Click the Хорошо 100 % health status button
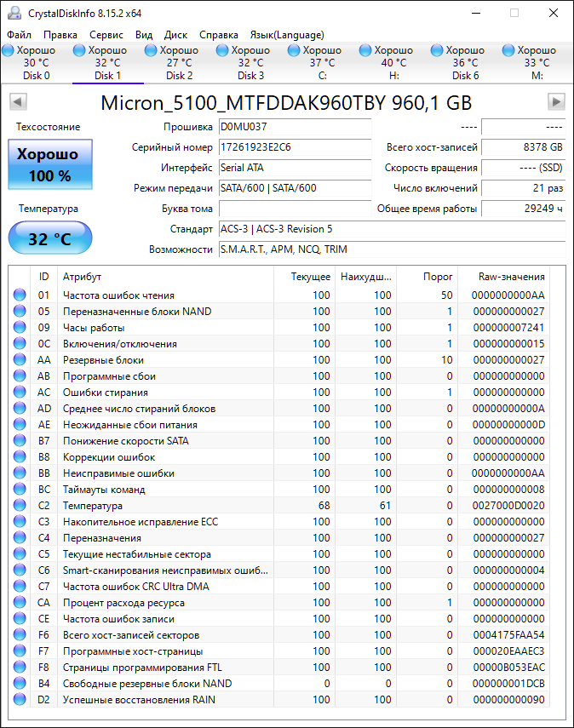574x728 pixels. (50, 164)
